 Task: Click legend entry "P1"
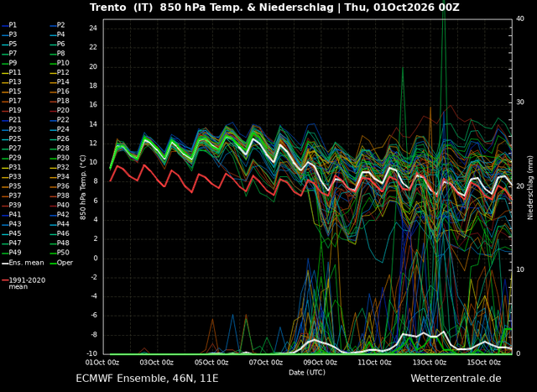[x=9, y=25]
